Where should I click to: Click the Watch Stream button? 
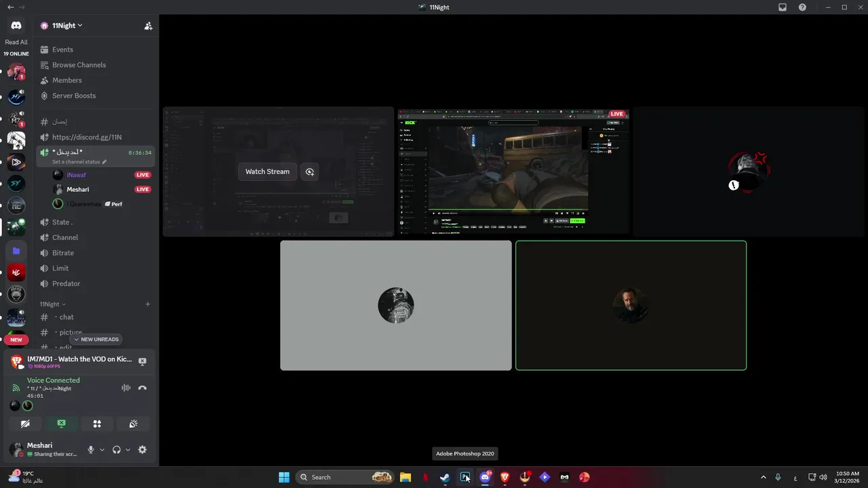tap(267, 171)
